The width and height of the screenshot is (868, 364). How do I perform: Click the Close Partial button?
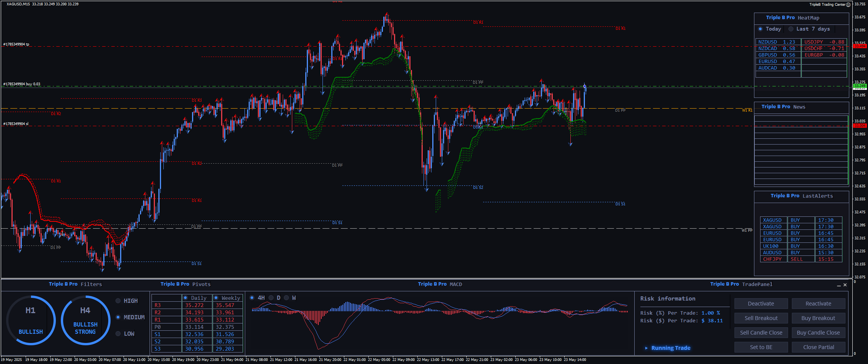[x=818, y=347]
